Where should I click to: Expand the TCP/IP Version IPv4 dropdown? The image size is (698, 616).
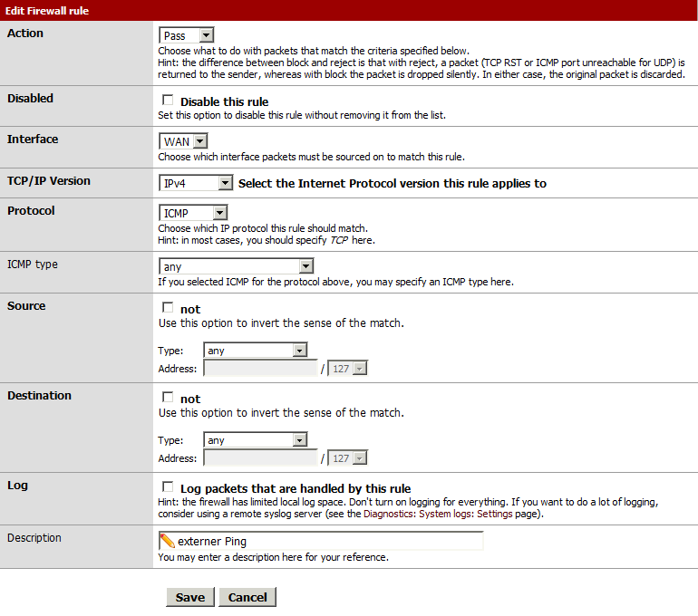197,183
